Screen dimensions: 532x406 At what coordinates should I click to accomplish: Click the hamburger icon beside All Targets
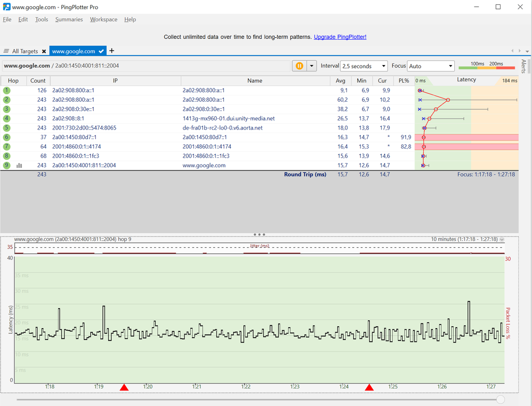point(5,51)
